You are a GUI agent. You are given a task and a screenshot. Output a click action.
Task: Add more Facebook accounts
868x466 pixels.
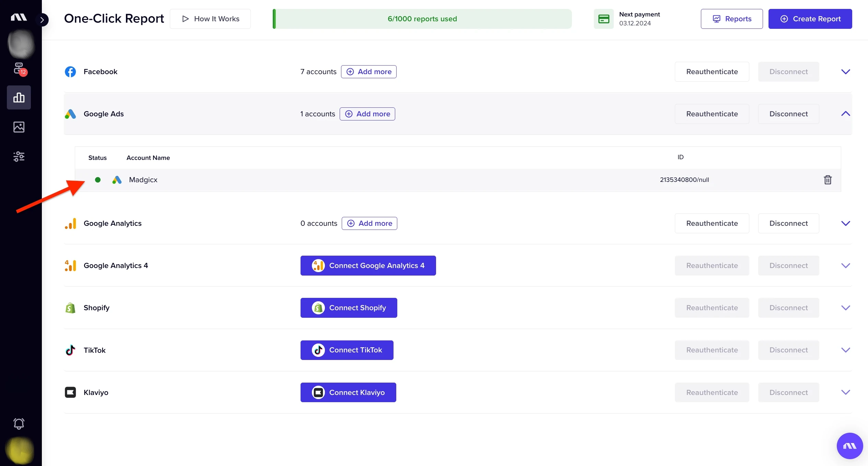coord(369,72)
